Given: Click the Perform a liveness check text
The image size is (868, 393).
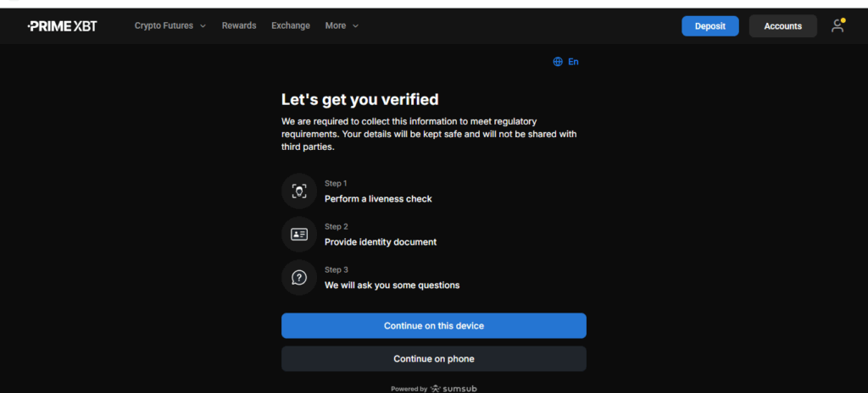Looking at the screenshot, I should 378,199.
